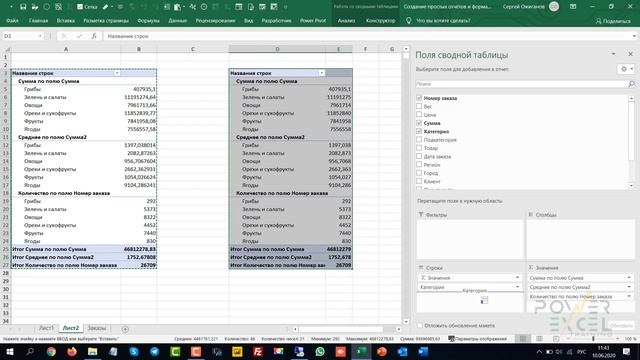This screenshot has height=360, width=640.
Task: Toggle the Регион field checkbox
Action: pos(419,164)
